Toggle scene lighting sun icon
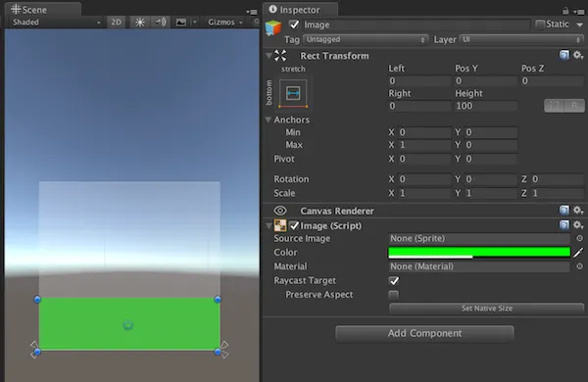The width and height of the screenshot is (588, 382). click(x=140, y=23)
